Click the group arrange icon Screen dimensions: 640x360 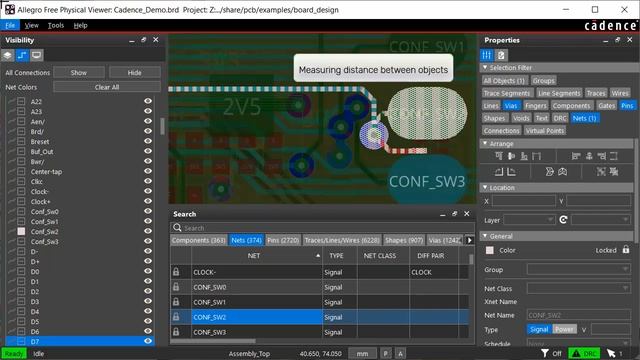pyautogui.click(x=601, y=172)
